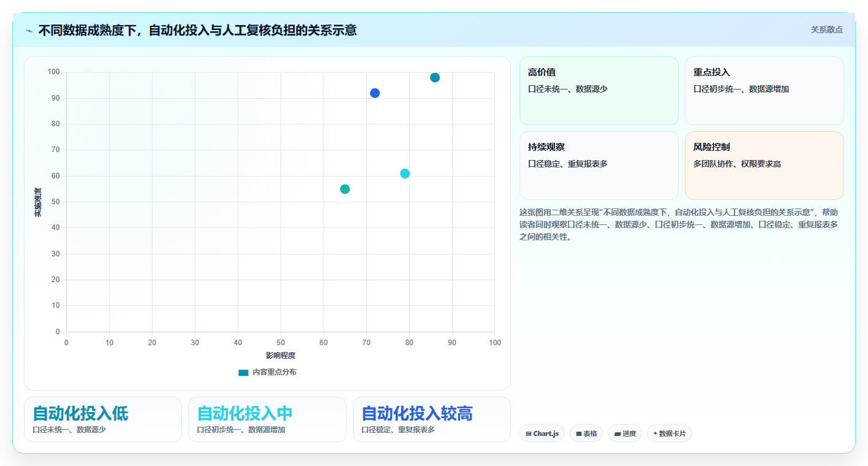Select the 自动化投入中 summary card
868x466 pixels.
pos(267,419)
